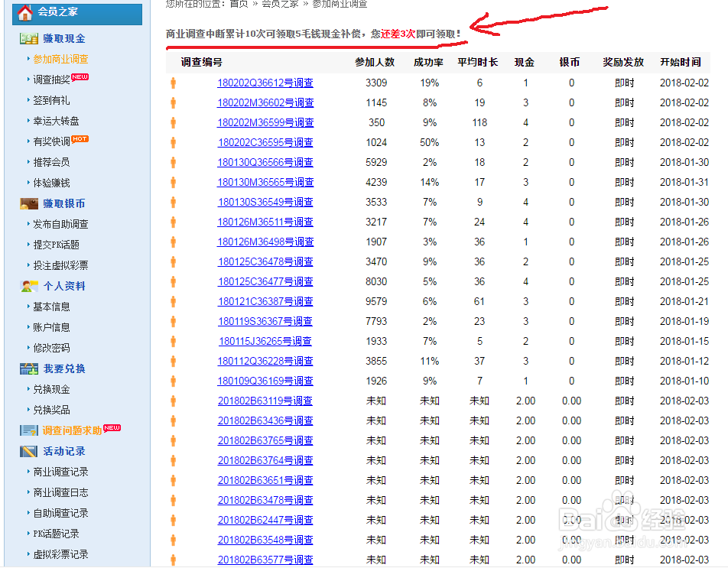
Task: Open 调查问题求助 section
Action: (x=72, y=430)
